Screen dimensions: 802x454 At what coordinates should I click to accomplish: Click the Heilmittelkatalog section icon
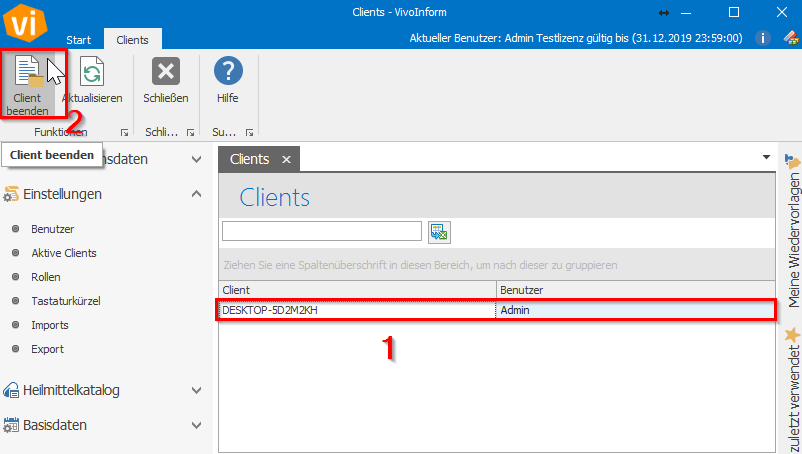11,391
